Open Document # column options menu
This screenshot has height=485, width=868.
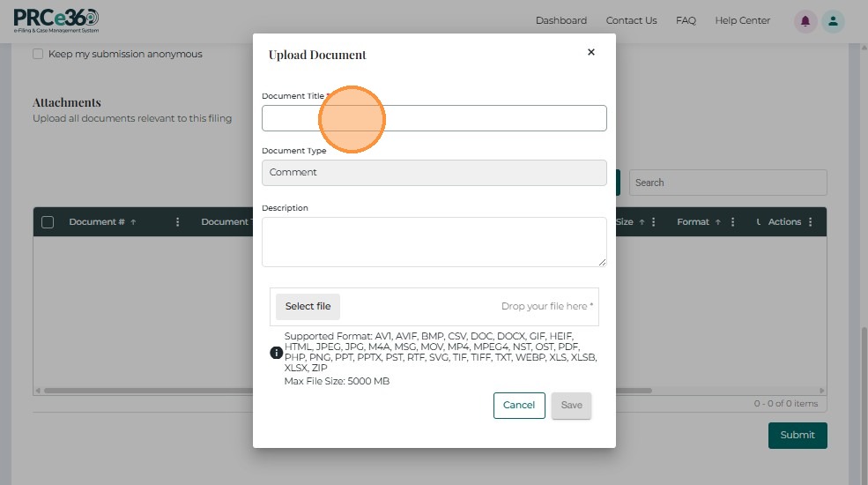[x=177, y=222]
